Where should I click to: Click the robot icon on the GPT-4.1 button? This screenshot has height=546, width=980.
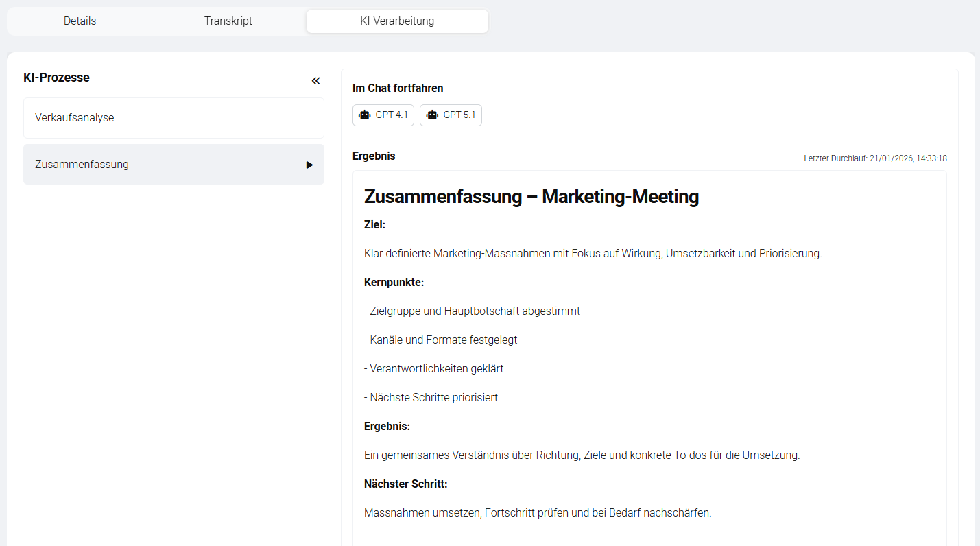pyautogui.click(x=364, y=115)
